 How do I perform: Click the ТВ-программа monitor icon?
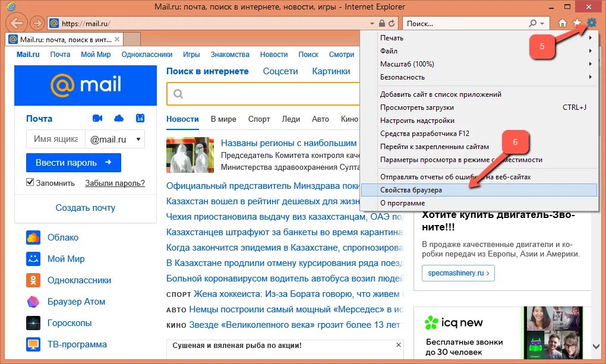point(33,344)
